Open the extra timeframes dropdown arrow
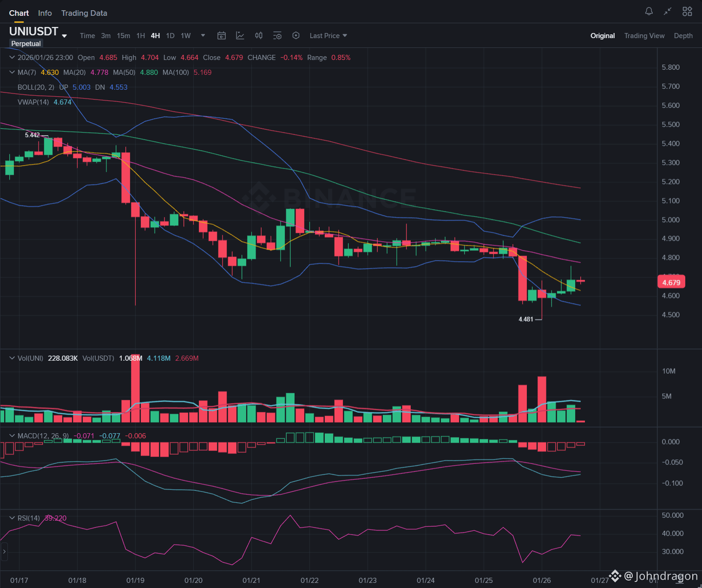 203,35
